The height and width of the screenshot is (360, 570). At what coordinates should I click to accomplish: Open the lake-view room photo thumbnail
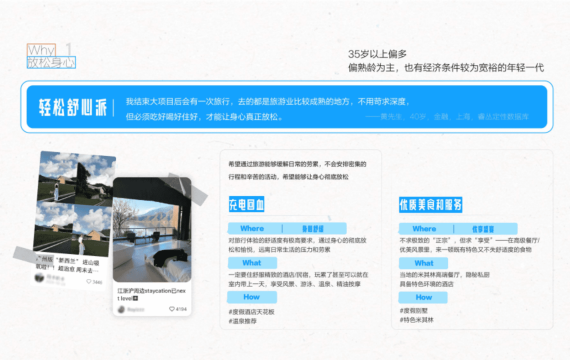click(x=152, y=229)
